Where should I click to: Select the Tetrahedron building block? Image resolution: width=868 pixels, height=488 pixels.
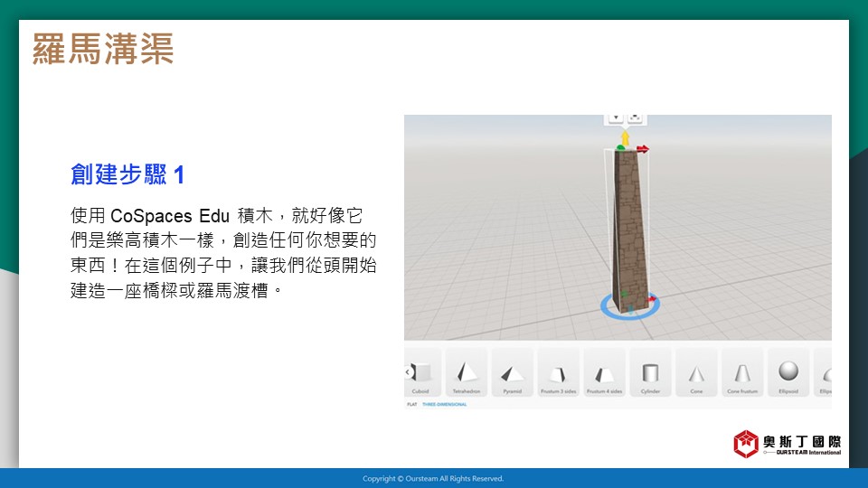tap(467, 372)
